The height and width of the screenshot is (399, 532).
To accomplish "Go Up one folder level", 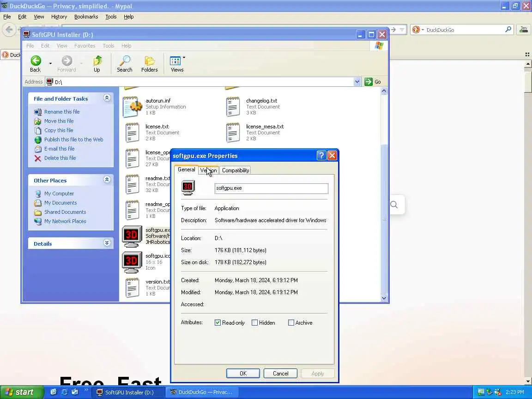I will tap(97, 63).
